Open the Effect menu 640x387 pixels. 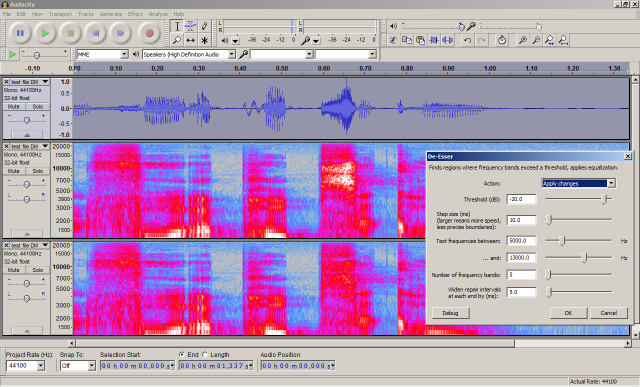coord(135,14)
